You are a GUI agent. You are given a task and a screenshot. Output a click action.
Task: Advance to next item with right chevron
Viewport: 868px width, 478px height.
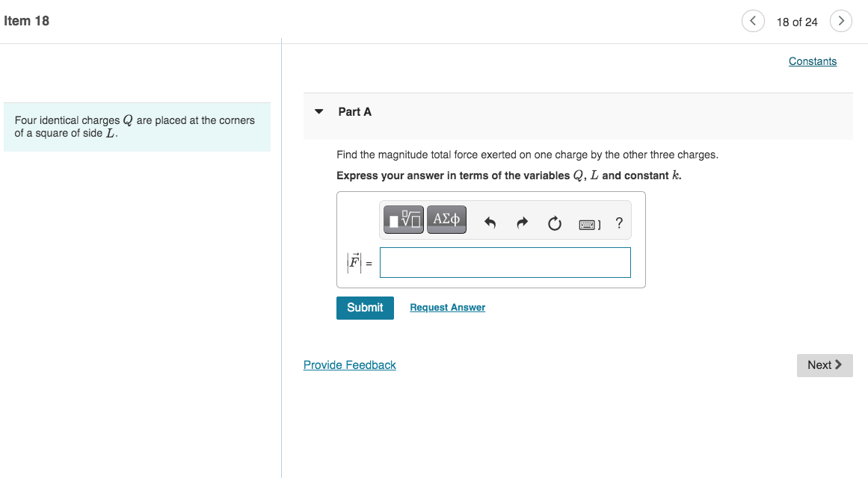pos(841,21)
